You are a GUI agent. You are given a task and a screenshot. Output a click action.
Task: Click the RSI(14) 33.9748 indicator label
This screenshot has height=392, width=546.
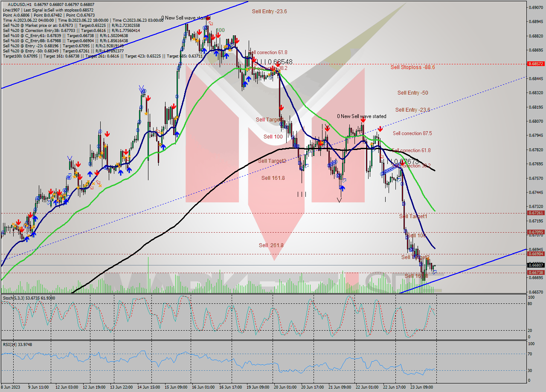[x=17, y=344]
